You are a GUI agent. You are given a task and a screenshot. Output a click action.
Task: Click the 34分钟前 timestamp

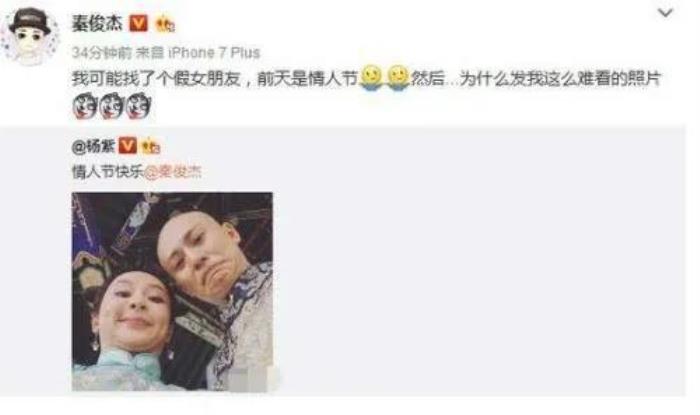click(x=101, y=53)
